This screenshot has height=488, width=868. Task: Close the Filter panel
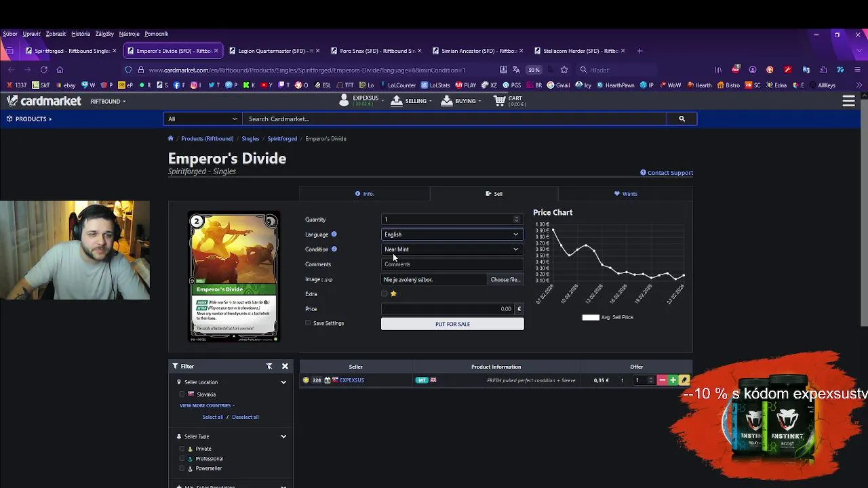pyautogui.click(x=285, y=366)
